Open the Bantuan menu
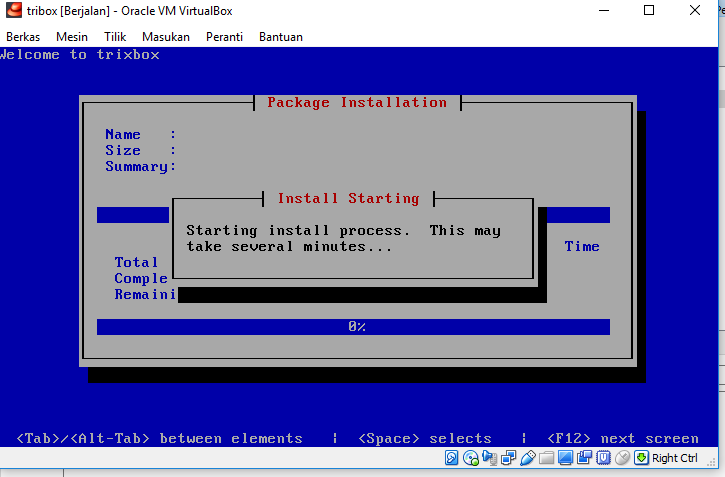Viewport: 725px width, 477px height. 281,37
